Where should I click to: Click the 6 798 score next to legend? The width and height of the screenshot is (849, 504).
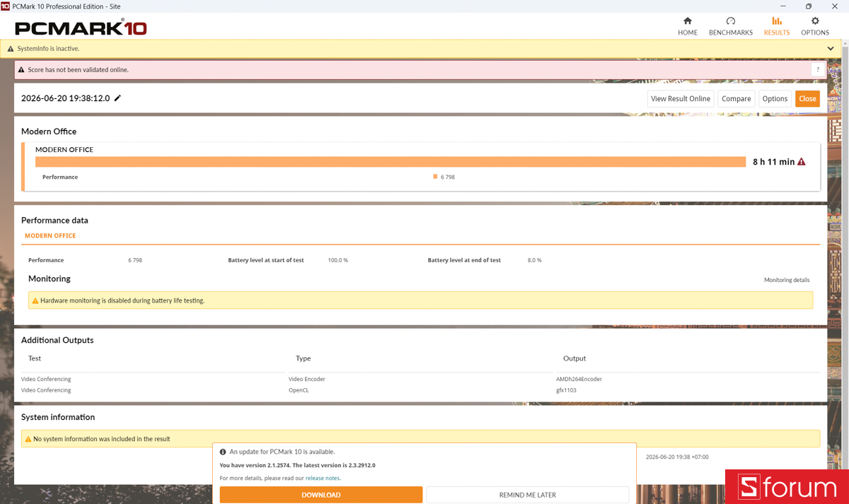click(x=448, y=177)
